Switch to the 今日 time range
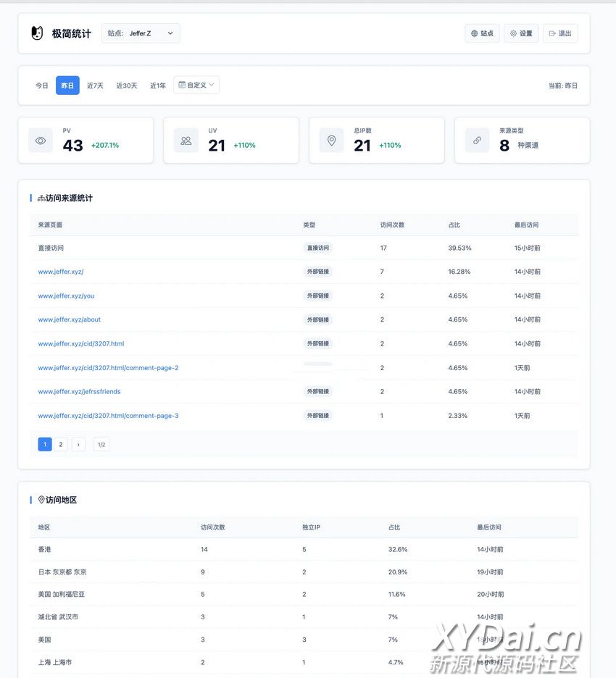 point(42,85)
